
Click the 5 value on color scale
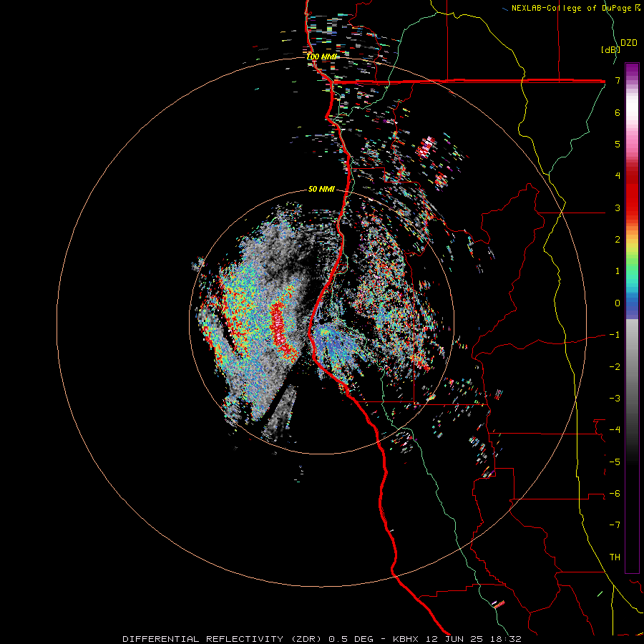click(618, 144)
